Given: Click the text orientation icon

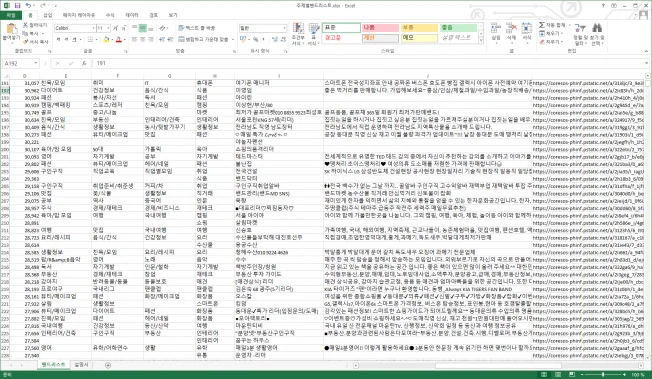Looking at the screenshot, I should point(162,28).
